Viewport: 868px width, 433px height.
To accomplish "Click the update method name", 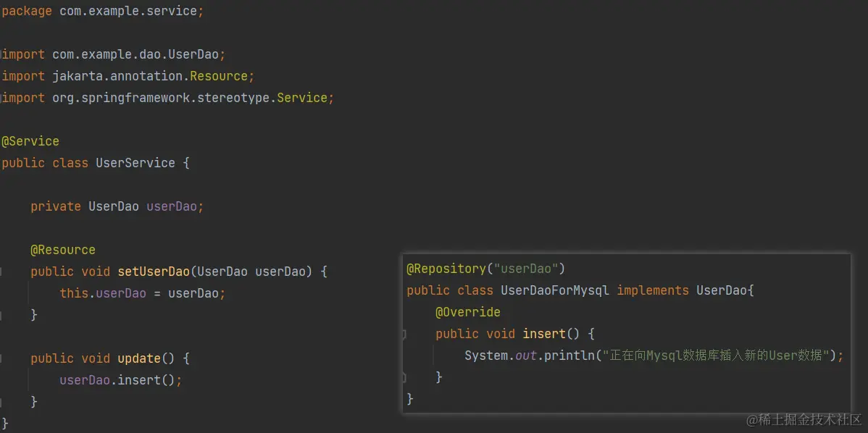I will click(x=139, y=358).
